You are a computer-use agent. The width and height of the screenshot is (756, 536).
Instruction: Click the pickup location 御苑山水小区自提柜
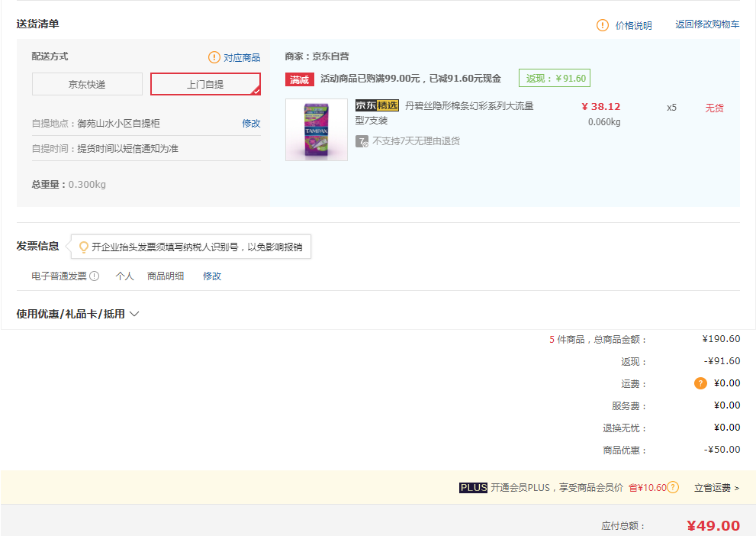[x=118, y=124]
